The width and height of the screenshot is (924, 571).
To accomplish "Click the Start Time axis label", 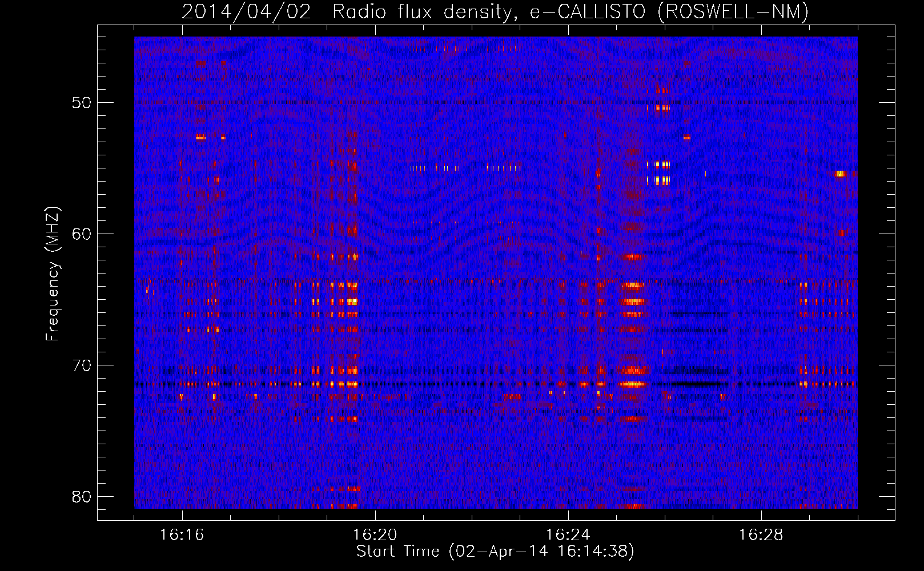I will pyautogui.click(x=495, y=552).
